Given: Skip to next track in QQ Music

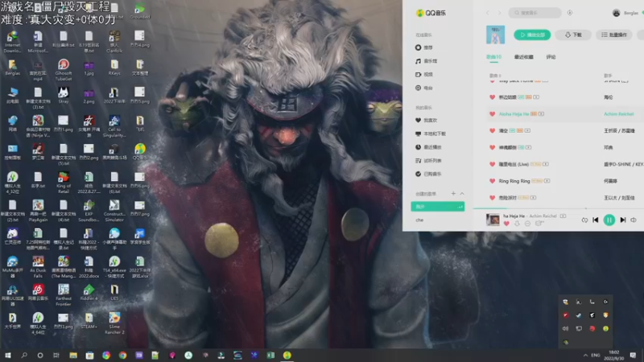Looking at the screenshot, I should tap(622, 220).
